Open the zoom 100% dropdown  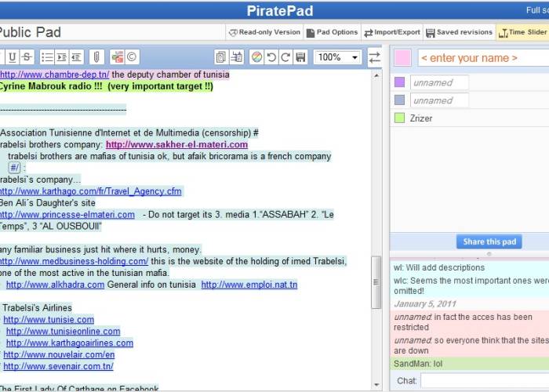tap(337, 57)
